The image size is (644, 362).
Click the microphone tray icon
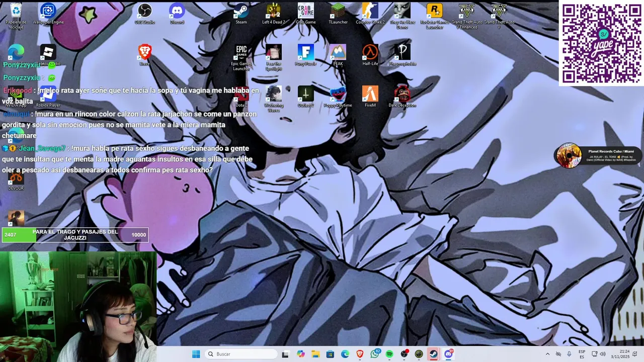(x=569, y=354)
